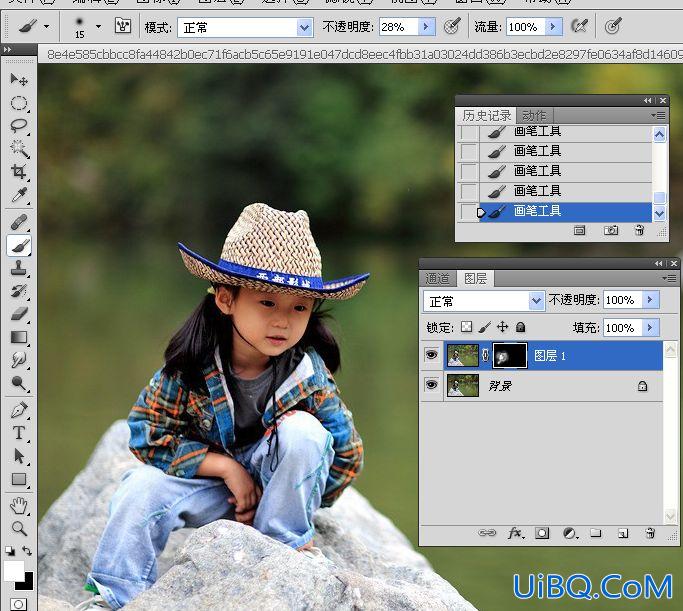The height and width of the screenshot is (611, 683).
Task: Open the tool preset picker dropdown
Action: tap(47, 26)
